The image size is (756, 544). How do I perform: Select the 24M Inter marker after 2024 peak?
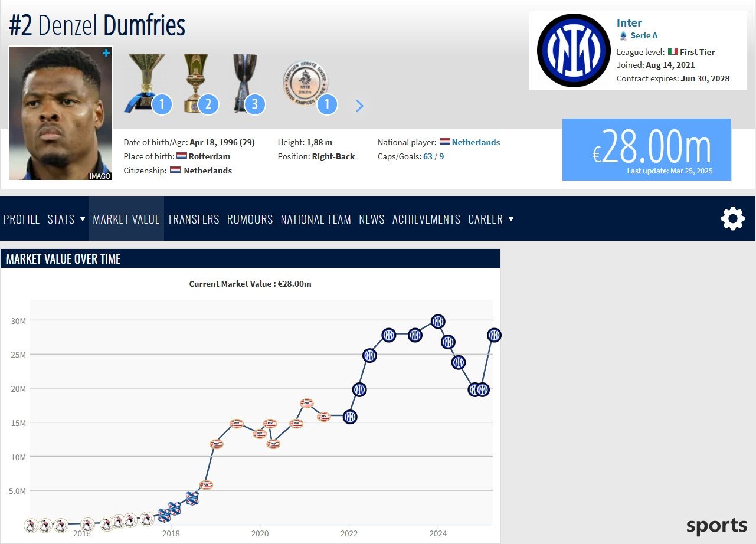pyautogui.click(x=459, y=362)
